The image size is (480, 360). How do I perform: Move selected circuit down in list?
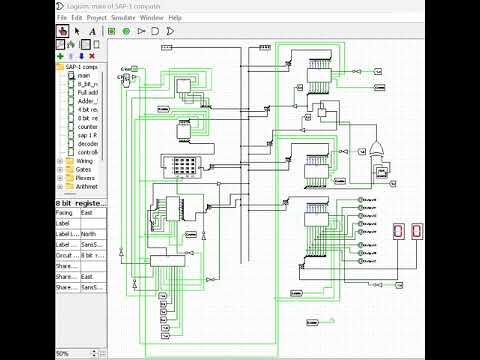[x=82, y=56]
